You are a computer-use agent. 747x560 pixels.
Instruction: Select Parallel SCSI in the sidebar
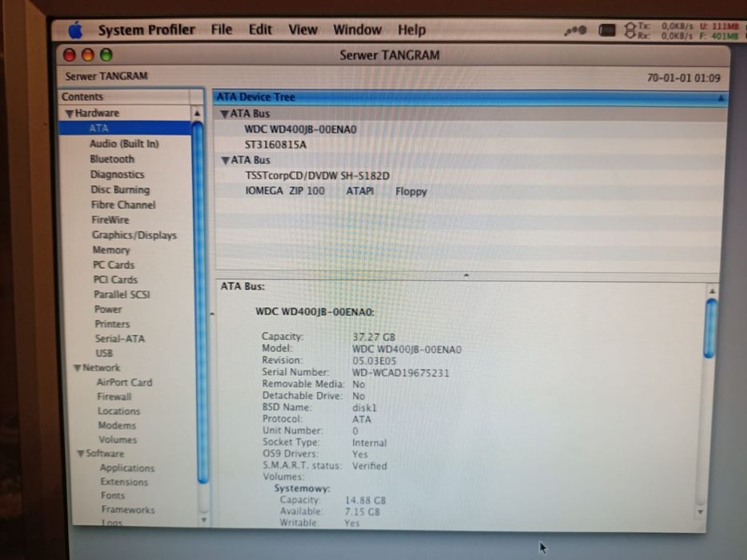(122, 294)
